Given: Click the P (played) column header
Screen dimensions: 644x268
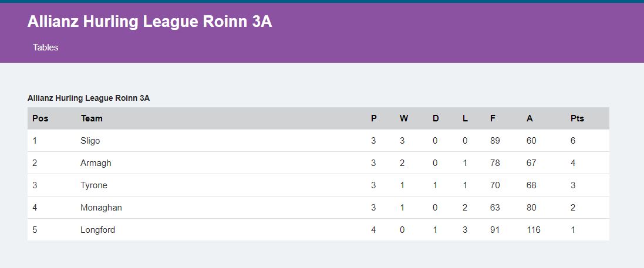Looking at the screenshot, I should (x=374, y=118).
